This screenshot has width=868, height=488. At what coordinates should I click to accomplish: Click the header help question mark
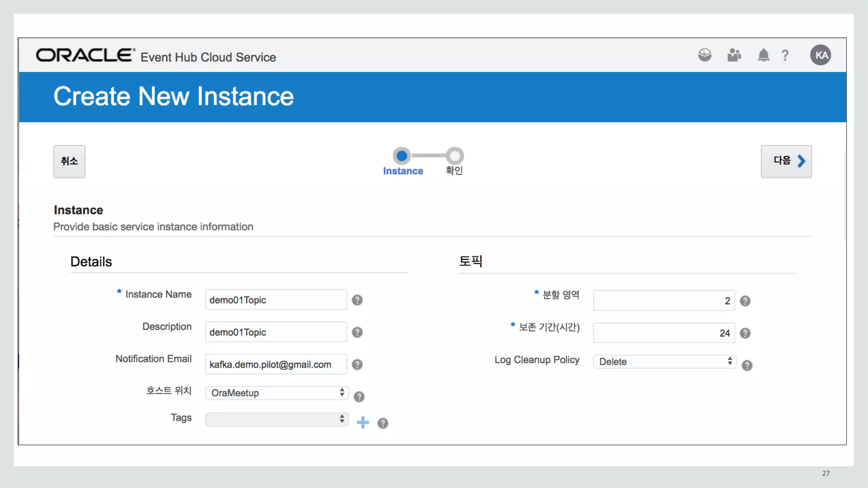pyautogui.click(x=785, y=55)
